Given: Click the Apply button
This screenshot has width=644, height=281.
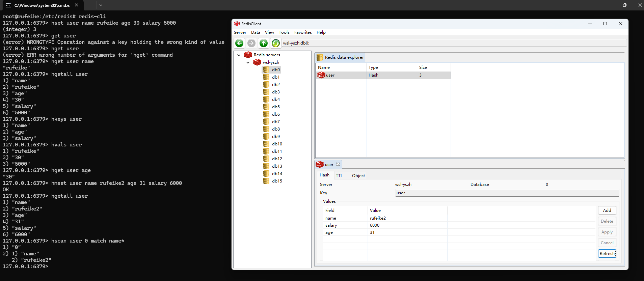Looking at the screenshot, I should 607,232.
